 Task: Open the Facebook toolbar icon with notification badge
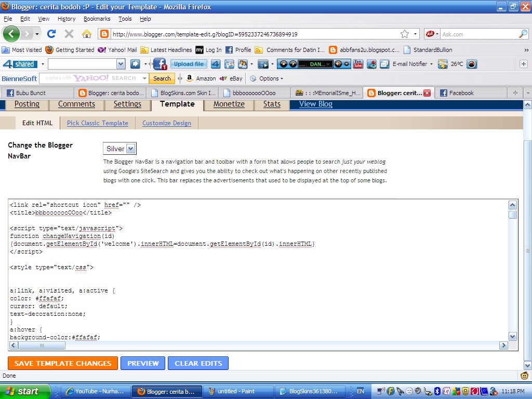[160, 64]
